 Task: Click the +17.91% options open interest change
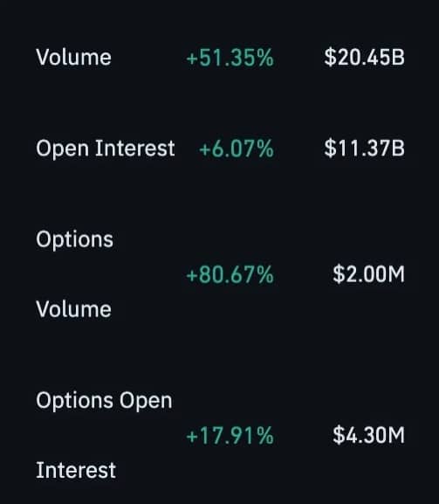(230, 436)
